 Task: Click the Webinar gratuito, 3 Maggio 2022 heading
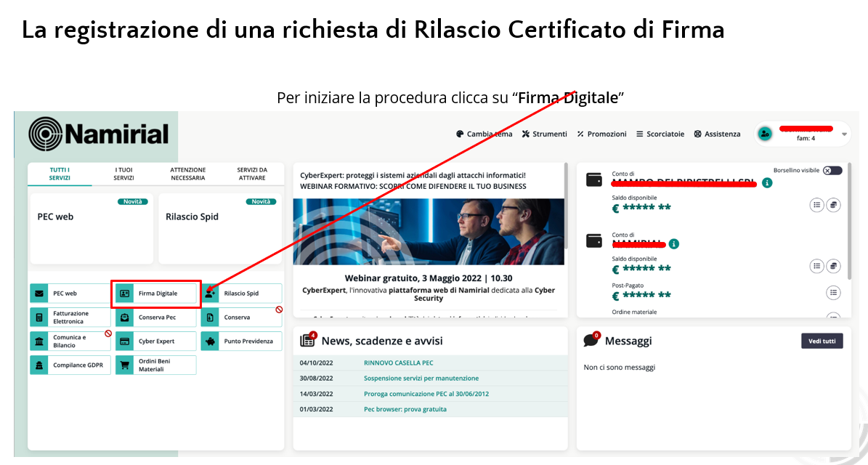pyautogui.click(x=429, y=278)
